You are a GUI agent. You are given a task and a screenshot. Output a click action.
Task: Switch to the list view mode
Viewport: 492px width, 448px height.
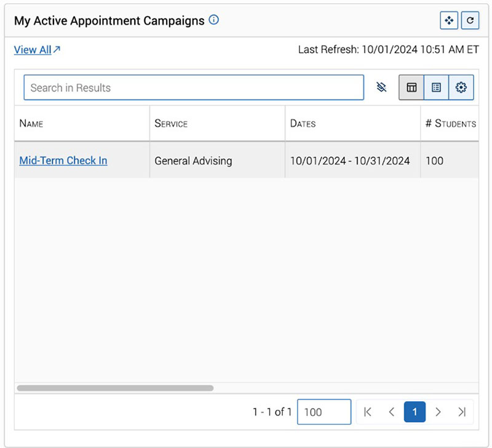point(436,87)
